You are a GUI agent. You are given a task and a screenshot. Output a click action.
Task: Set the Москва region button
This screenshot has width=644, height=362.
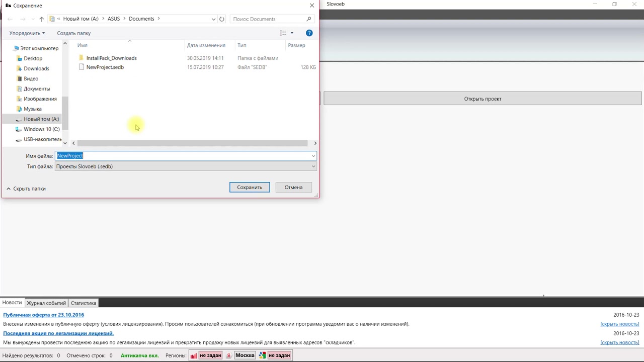(x=245, y=355)
